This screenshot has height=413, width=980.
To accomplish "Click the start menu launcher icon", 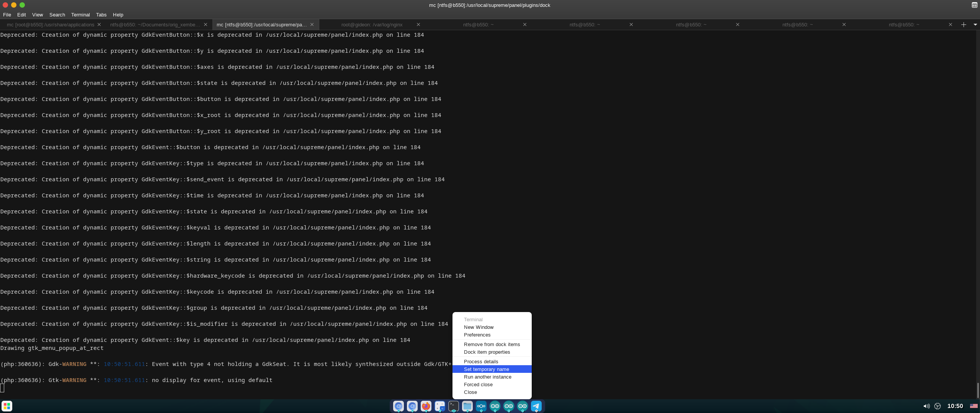I will coord(7,406).
